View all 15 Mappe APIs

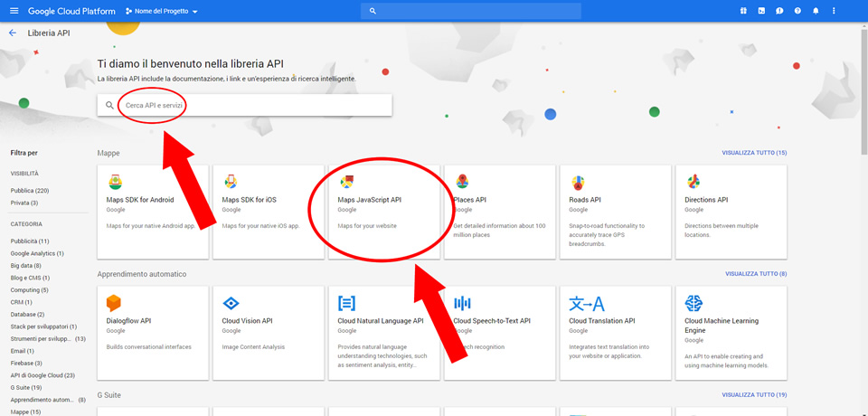click(x=754, y=152)
